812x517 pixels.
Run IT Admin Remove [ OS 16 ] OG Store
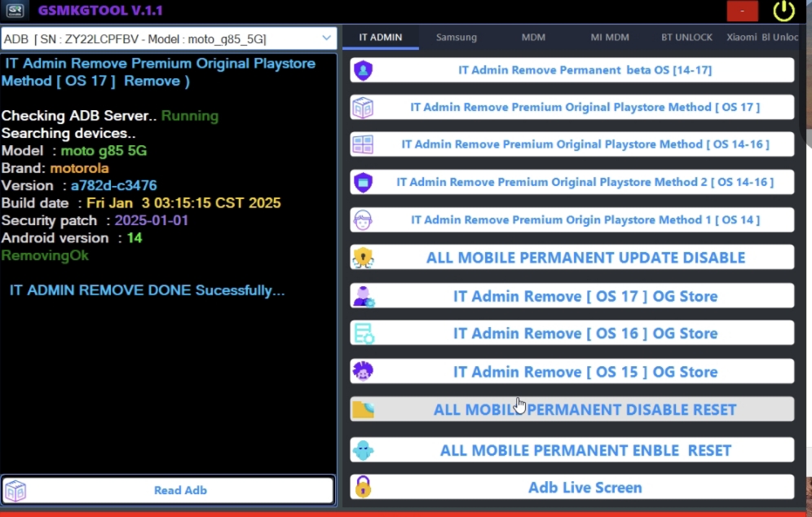571,333
